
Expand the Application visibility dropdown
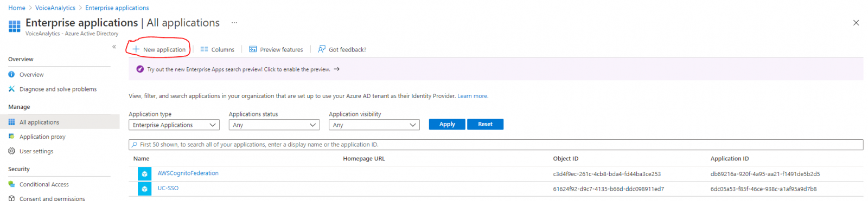tap(374, 125)
